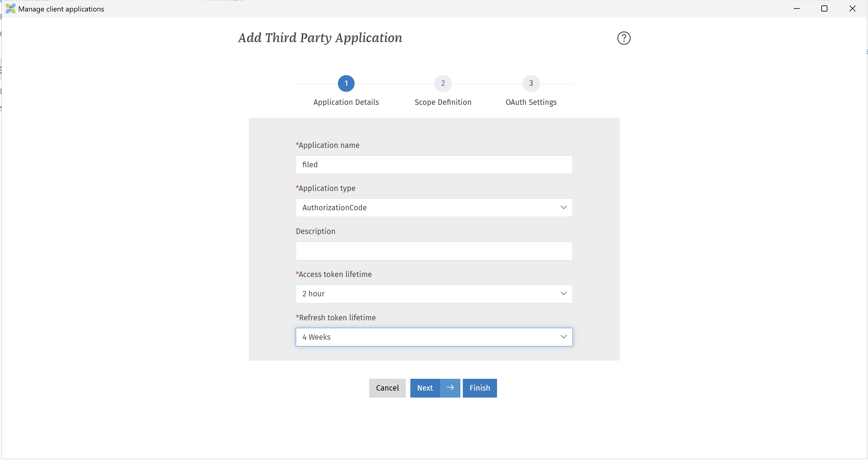Minimize the Manage client applications window

[x=796, y=8]
